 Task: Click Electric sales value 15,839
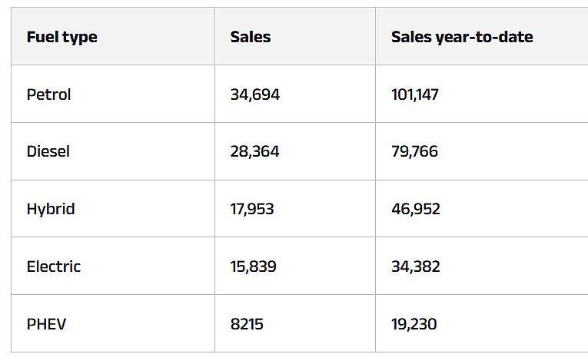coord(253,266)
